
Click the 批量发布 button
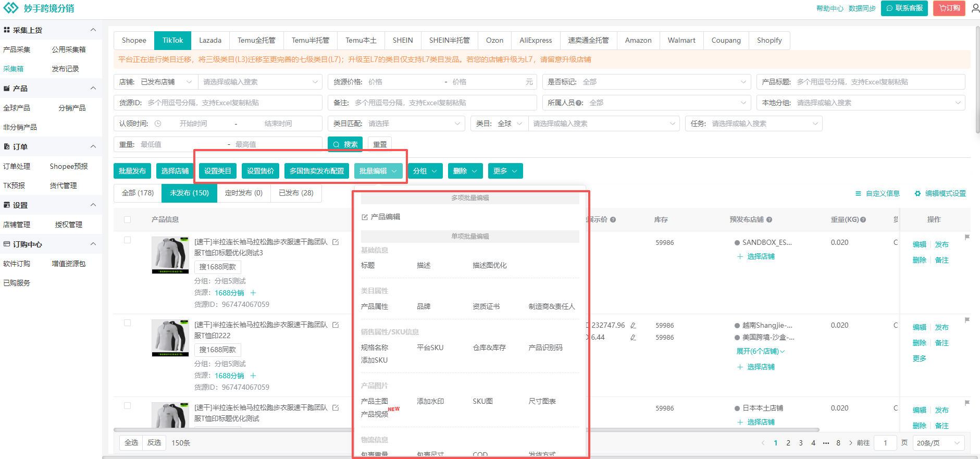pyautogui.click(x=132, y=171)
